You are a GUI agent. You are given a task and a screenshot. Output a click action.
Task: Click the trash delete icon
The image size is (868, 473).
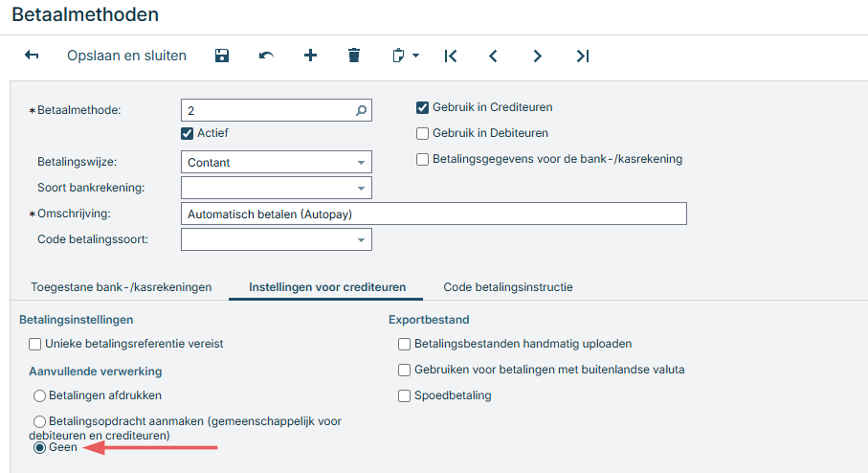[354, 56]
